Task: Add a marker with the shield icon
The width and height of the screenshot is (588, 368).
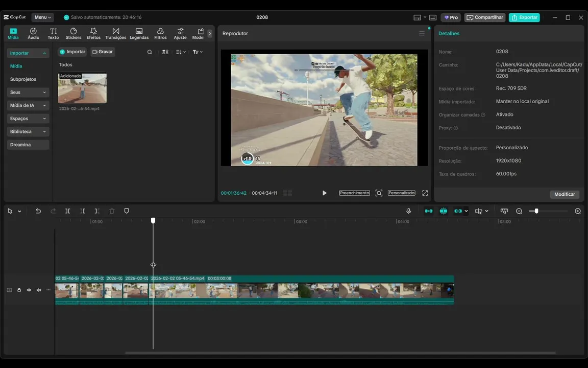Action: coord(127,211)
